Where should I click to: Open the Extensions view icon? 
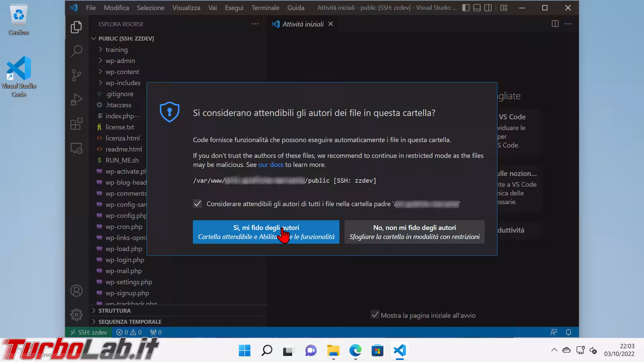(76, 124)
